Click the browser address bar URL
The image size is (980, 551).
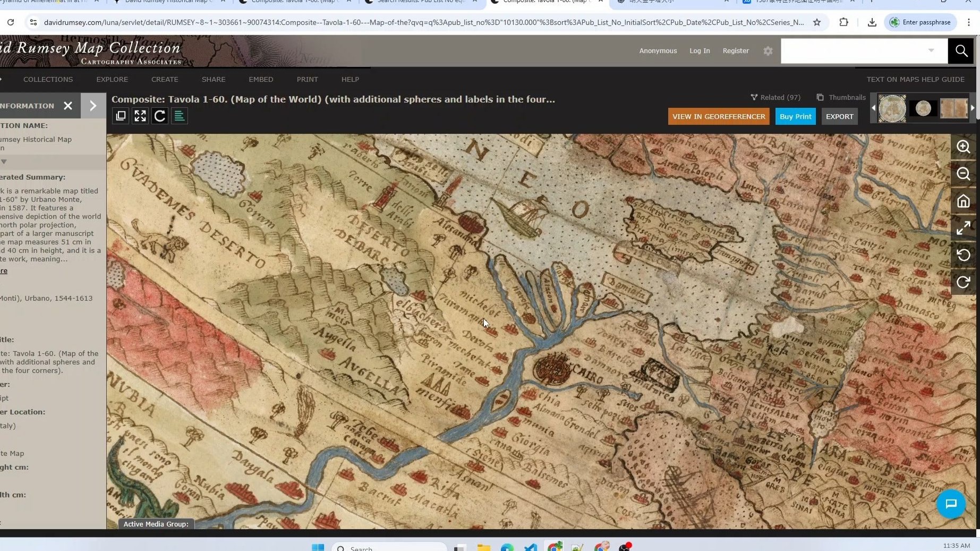pos(423,22)
